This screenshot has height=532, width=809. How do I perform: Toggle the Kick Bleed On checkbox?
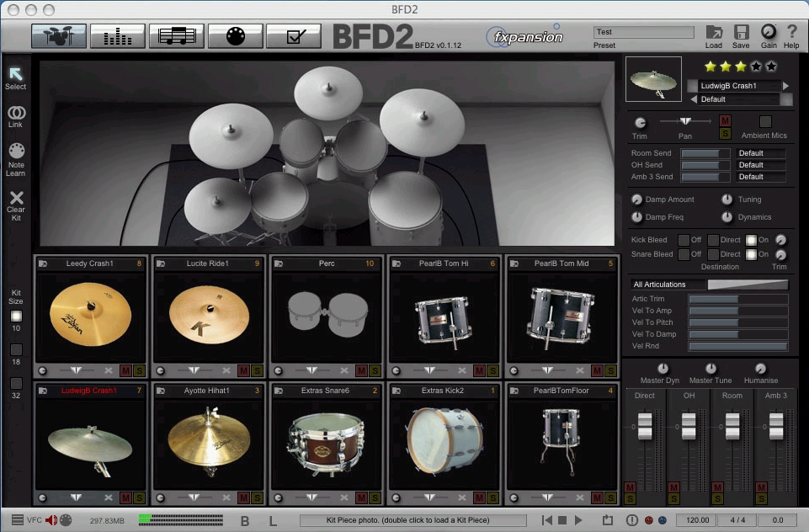pyautogui.click(x=751, y=240)
